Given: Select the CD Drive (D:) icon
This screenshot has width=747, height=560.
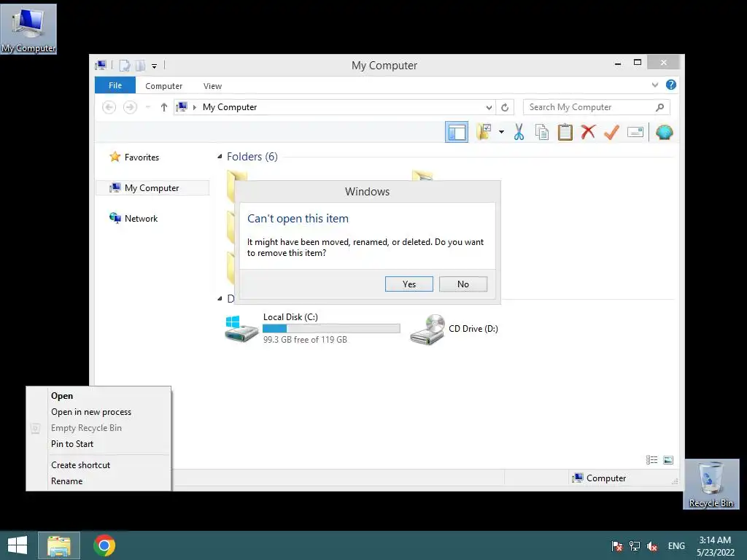Looking at the screenshot, I should [427, 329].
